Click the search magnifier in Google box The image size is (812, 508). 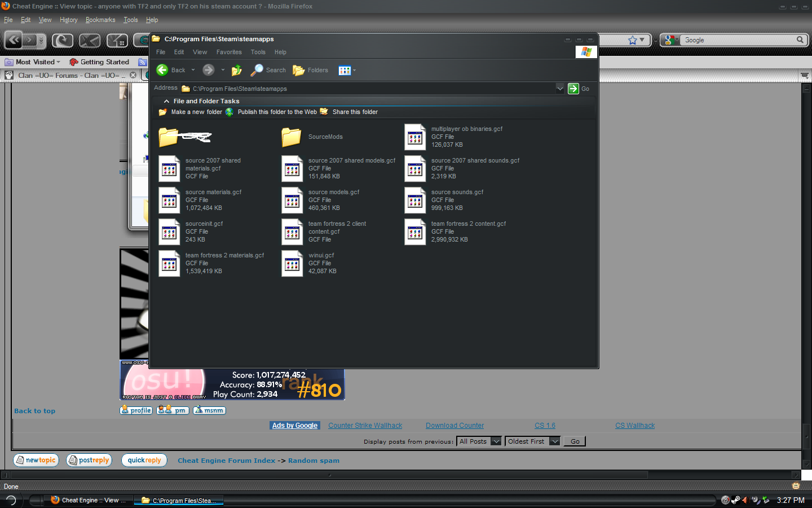pos(800,40)
